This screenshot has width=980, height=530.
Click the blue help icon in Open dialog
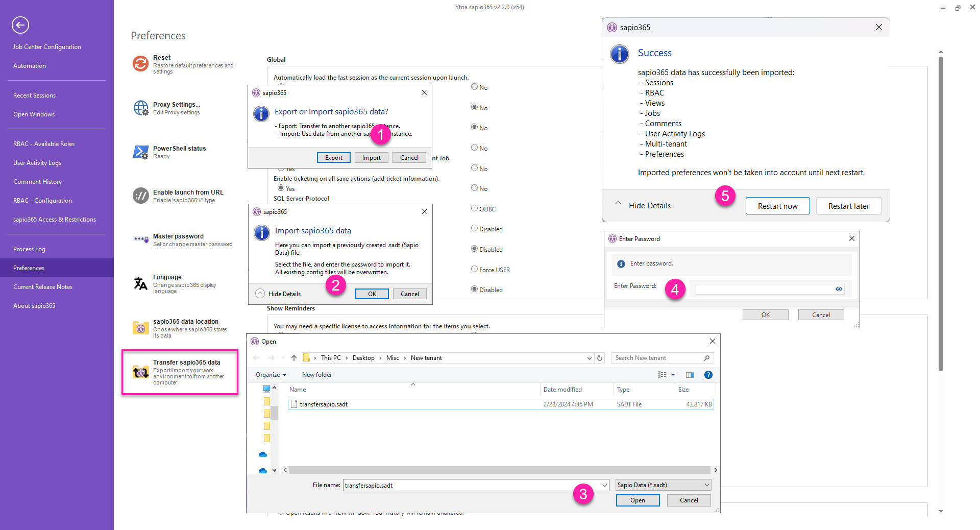coord(708,375)
